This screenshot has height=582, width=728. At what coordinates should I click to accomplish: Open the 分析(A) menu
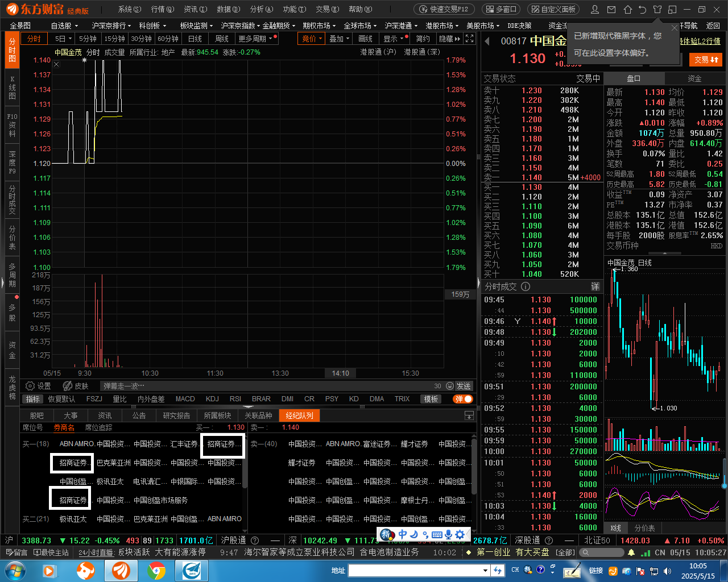262,9
